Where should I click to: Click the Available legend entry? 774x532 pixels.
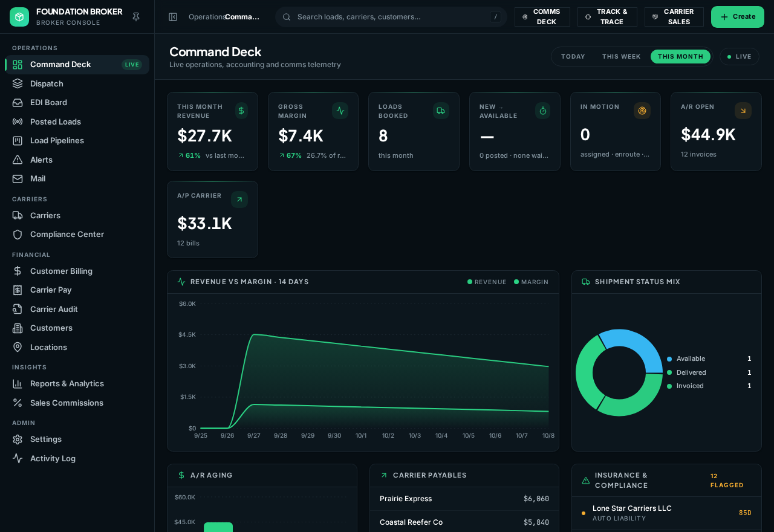tap(709, 358)
